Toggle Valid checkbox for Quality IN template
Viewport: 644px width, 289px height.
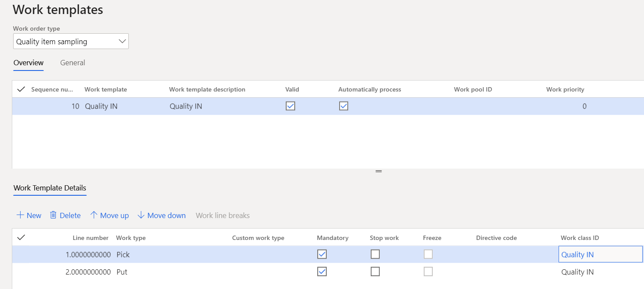tap(290, 106)
